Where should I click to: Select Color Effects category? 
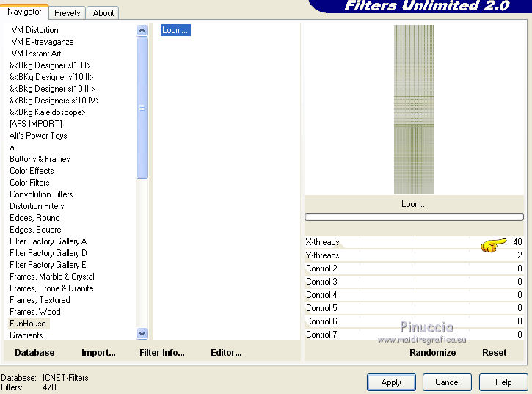pos(32,171)
